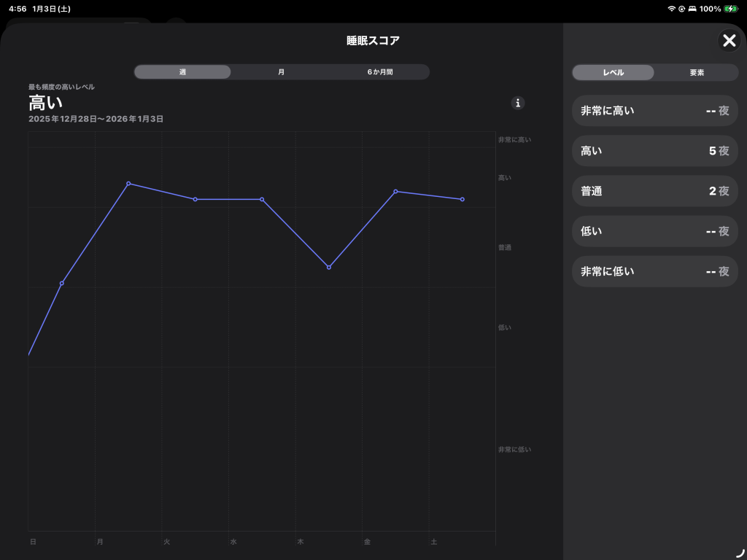747x560 pixels.
Task: Close the sleep score panel
Action: point(729,40)
